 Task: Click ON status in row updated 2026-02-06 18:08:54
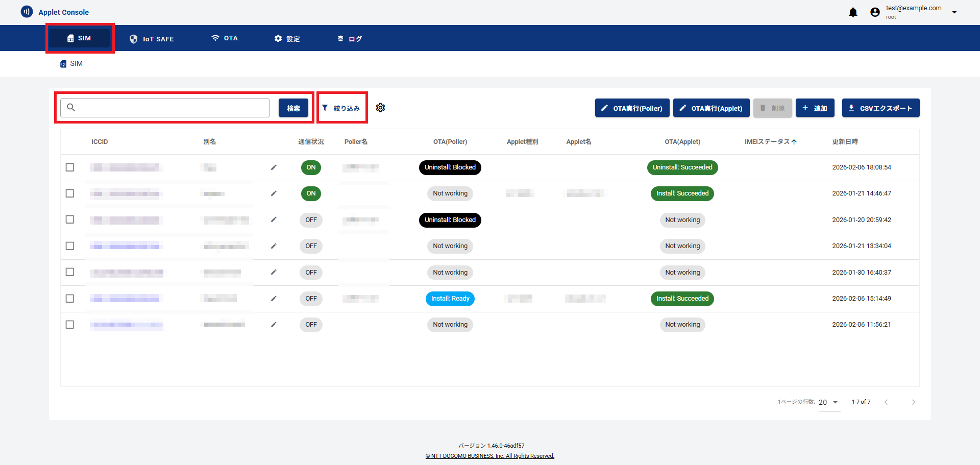click(x=311, y=167)
